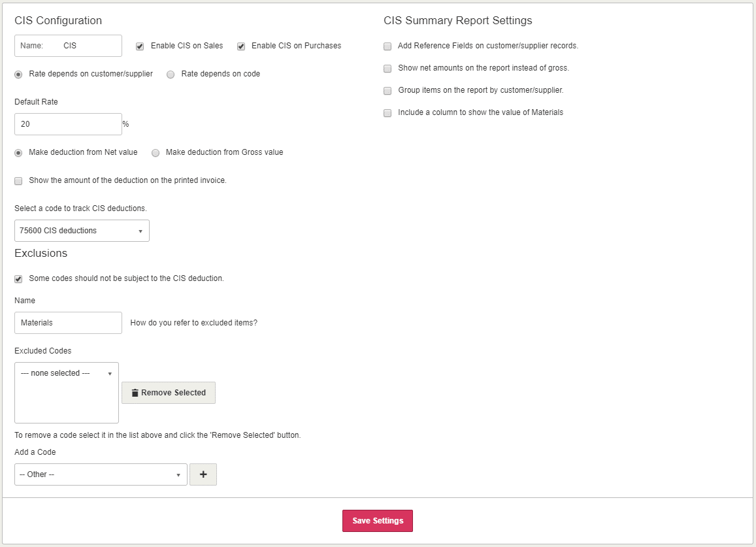Tick Add Reference Fields on customer/supplier records
Image resolution: width=756 pixels, height=547 pixels.
coord(387,46)
